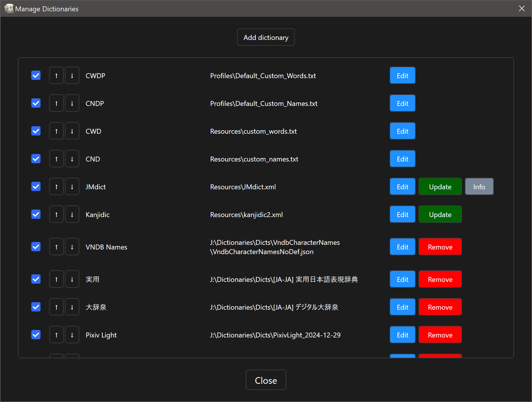The image size is (532, 402).
Task: Select the Resources\JMdict.xml path text
Action: pos(243,187)
